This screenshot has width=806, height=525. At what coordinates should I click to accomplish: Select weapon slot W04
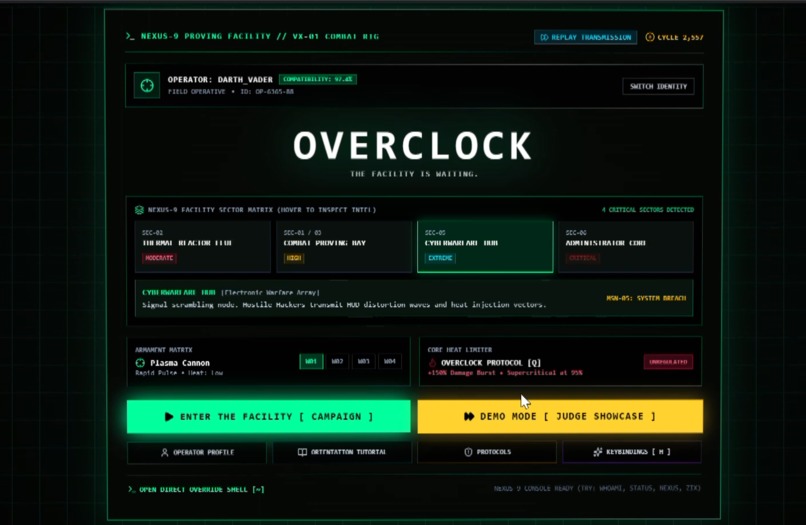pos(390,361)
